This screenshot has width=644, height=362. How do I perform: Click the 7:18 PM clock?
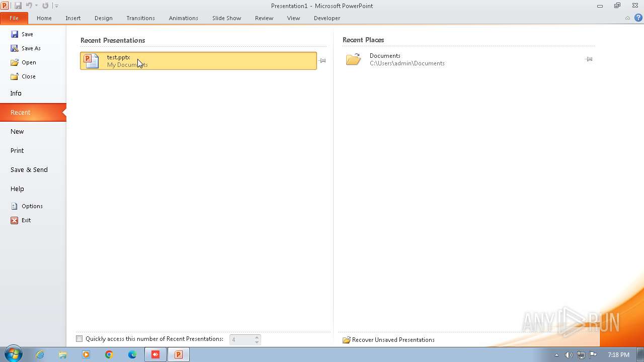pyautogui.click(x=618, y=355)
